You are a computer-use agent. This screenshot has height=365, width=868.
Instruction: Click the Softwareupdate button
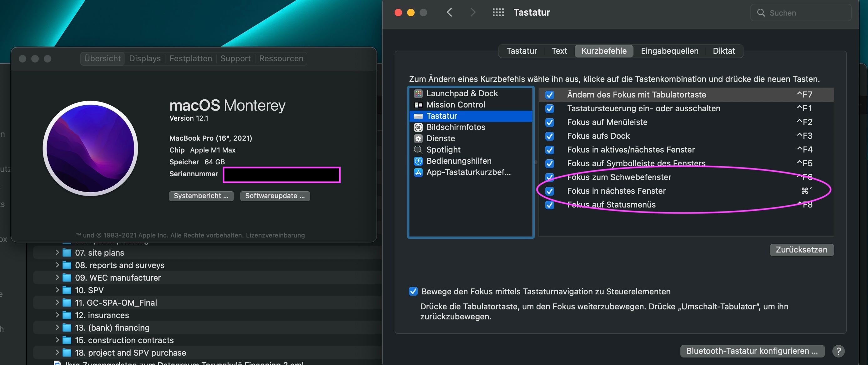point(275,196)
